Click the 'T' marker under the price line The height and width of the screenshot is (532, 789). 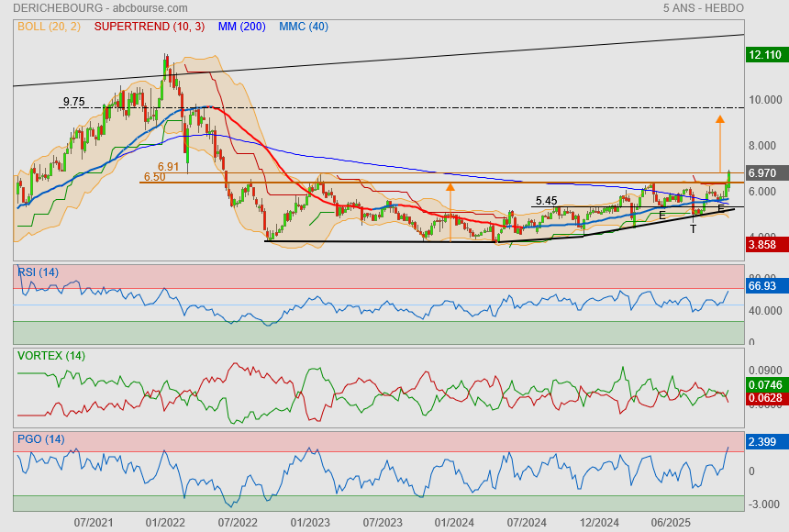click(x=694, y=228)
